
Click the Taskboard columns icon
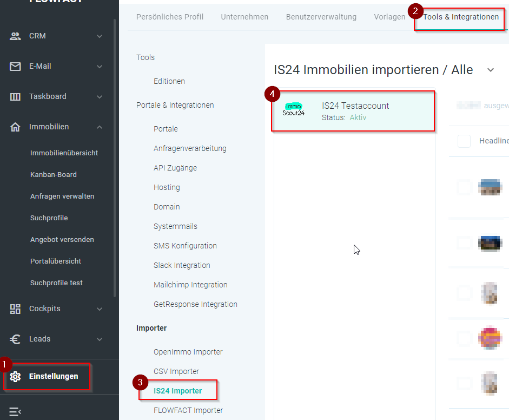15,97
